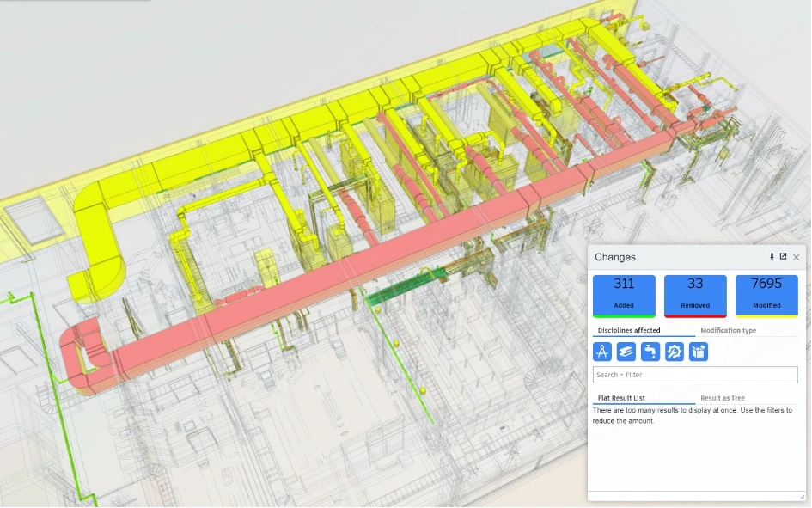The height and width of the screenshot is (508, 812).
Task: Select the Disciplines affected tab
Action: coord(629,330)
